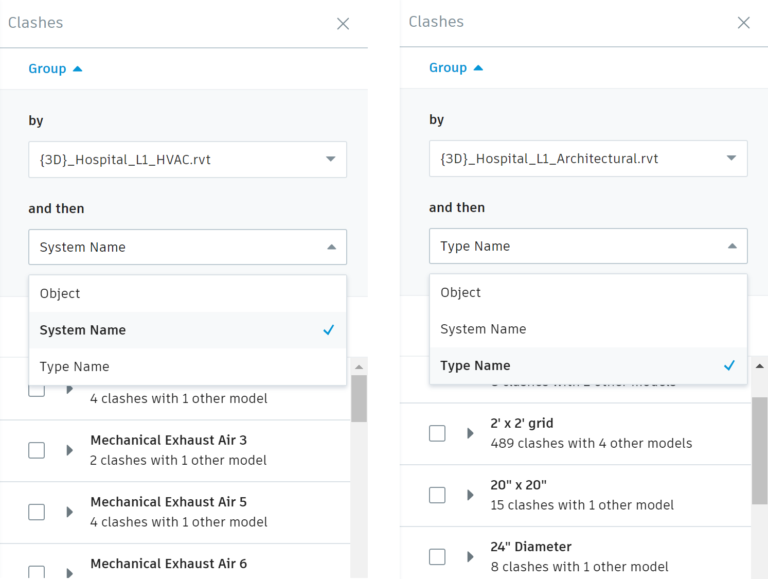Check the Mechanical Exhaust Air 3 checkbox
Screen dimensions: 768x579
(x=37, y=450)
